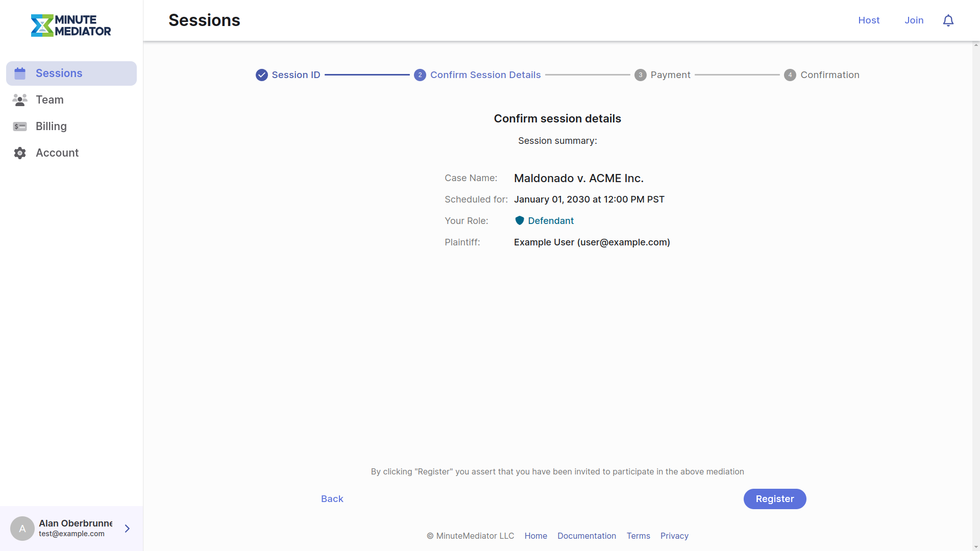The height and width of the screenshot is (551, 980).
Task: Click the Defendant shield icon
Action: 520,220
